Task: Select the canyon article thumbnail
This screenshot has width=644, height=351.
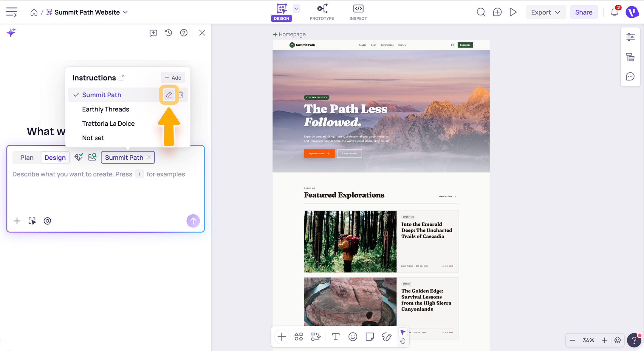Action: (x=350, y=302)
